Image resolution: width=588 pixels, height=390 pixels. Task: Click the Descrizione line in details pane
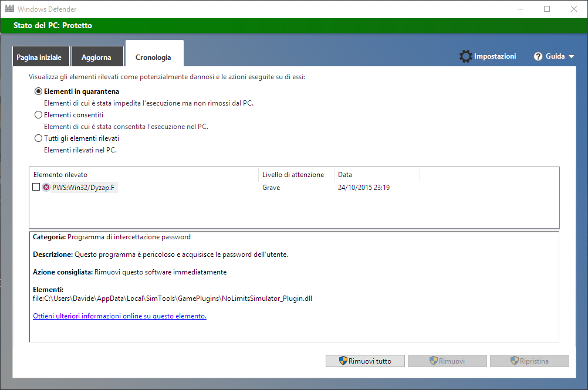click(x=161, y=255)
